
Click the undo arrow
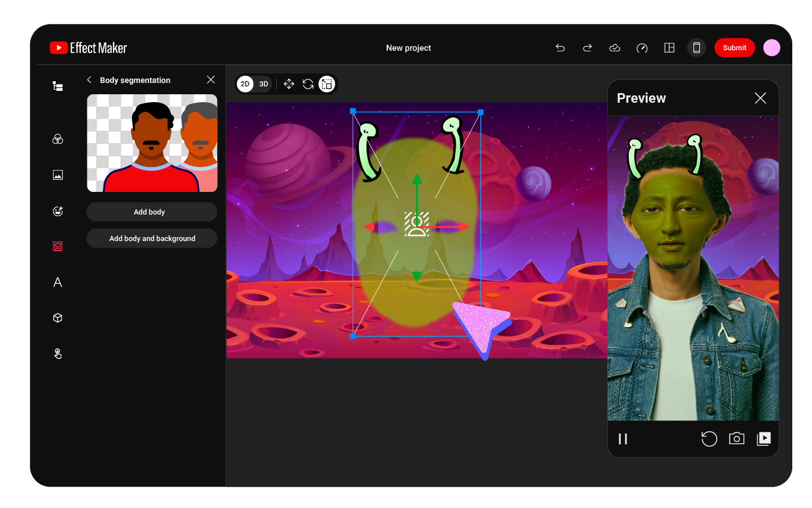(x=560, y=48)
